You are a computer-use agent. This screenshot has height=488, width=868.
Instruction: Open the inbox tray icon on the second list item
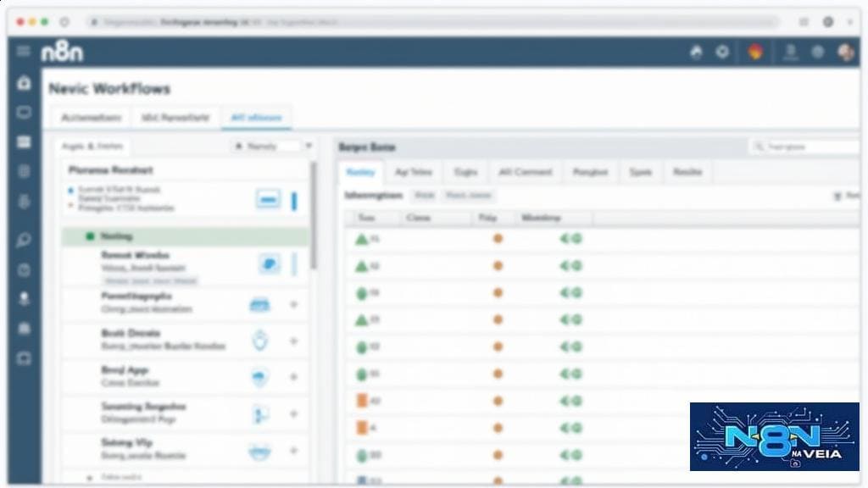[x=259, y=304]
